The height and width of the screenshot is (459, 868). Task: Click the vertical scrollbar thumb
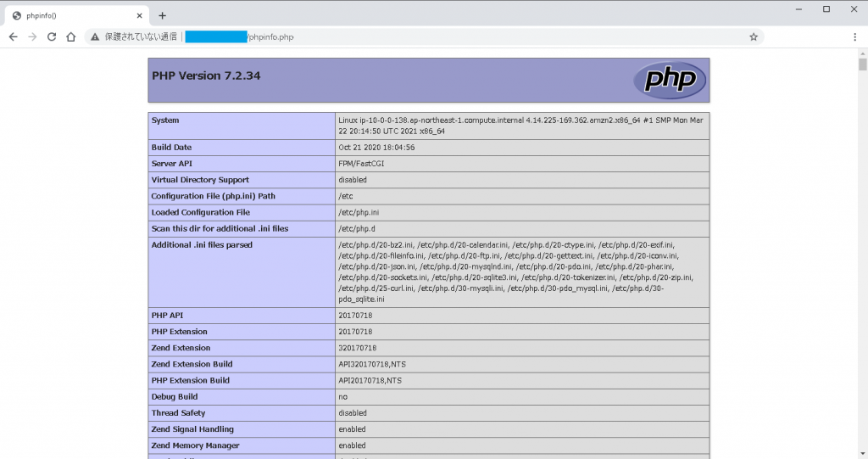(862, 64)
